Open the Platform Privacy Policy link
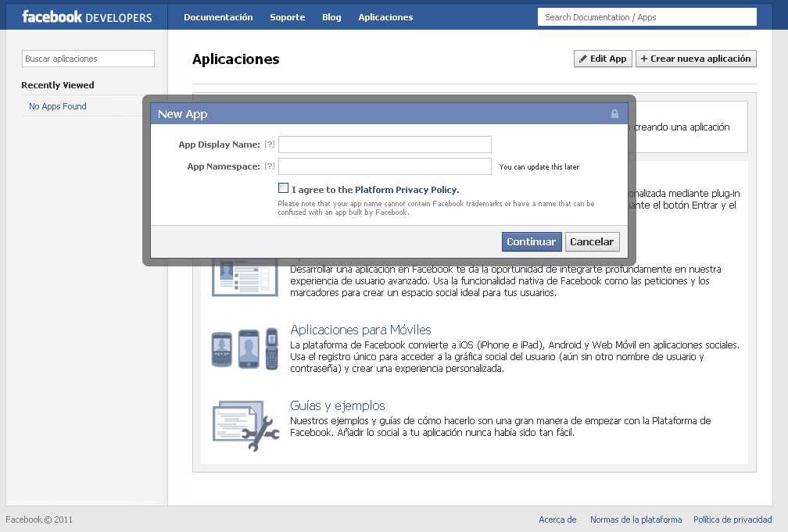Viewport: 788px width, 532px height. 407,190
